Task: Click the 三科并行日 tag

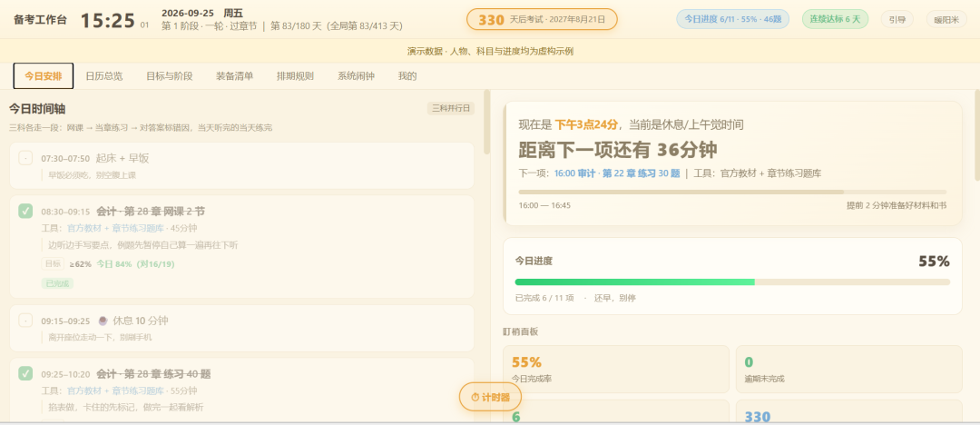Action: point(451,108)
